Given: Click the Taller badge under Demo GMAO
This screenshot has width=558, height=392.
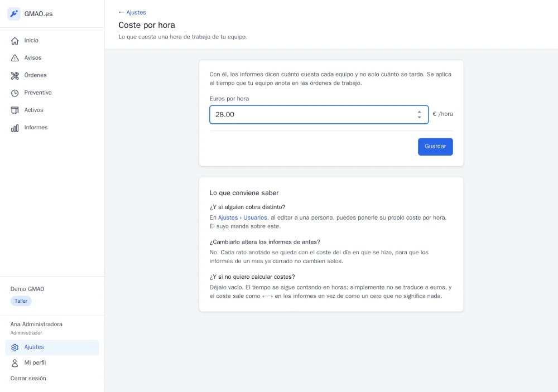Looking at the screenshot, I should coord(21,301).
